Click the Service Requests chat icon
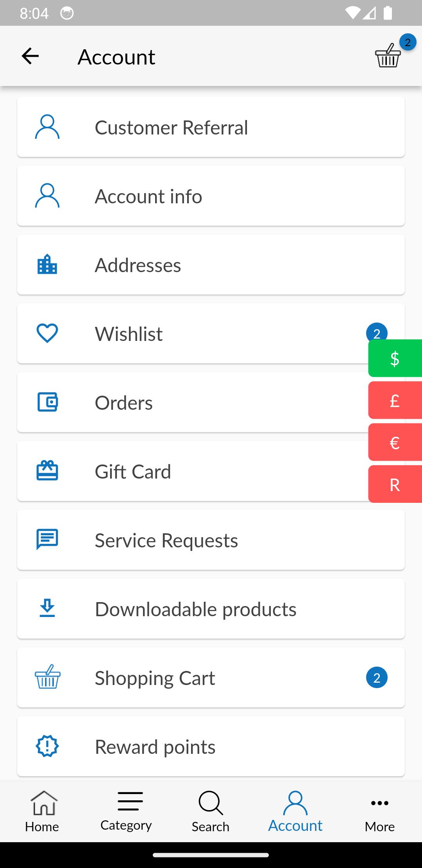This screenshot has height=868, width=422. click(47, 540)
